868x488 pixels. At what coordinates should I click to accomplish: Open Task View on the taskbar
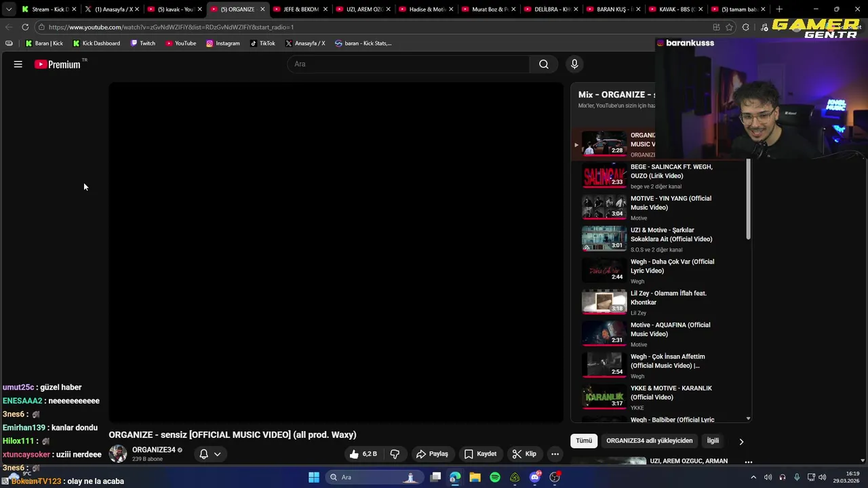click(x=435, y=477)
